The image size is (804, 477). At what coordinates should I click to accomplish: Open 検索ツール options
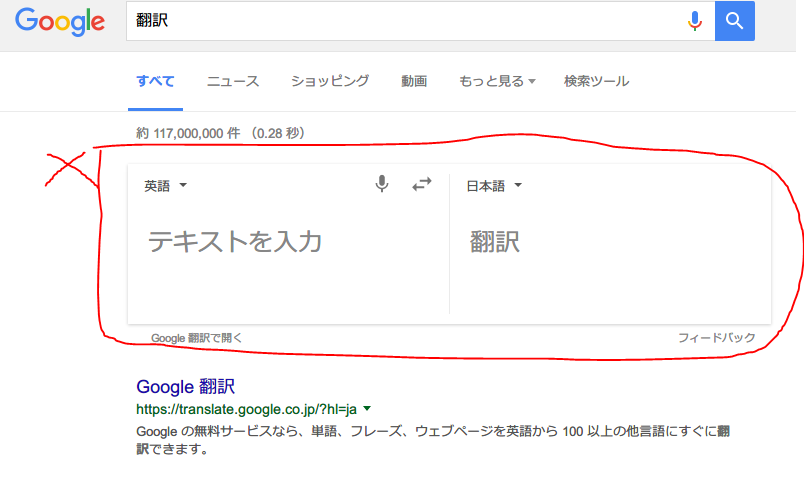click(596, 81)
